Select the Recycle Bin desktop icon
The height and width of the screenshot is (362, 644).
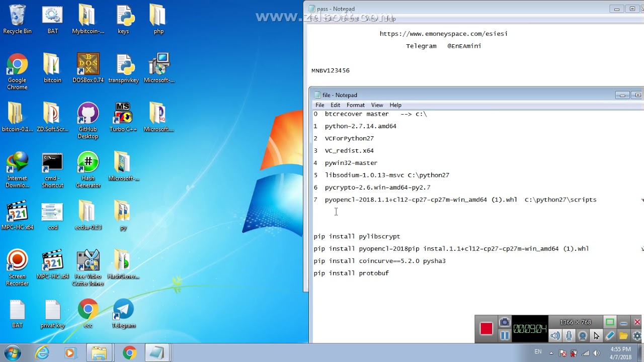18,20
